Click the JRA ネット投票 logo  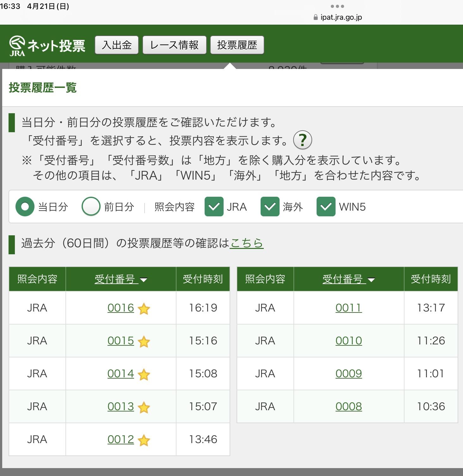(x=47, y=46)
